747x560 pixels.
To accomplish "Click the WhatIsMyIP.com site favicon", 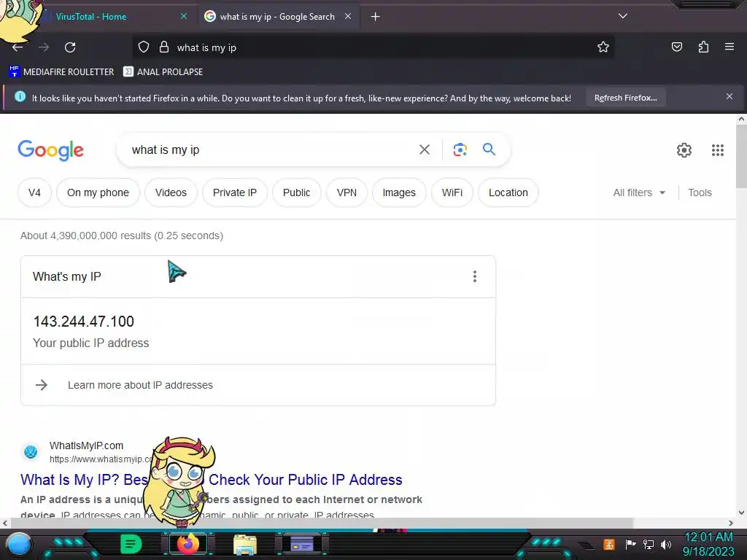I will (31, 451).
